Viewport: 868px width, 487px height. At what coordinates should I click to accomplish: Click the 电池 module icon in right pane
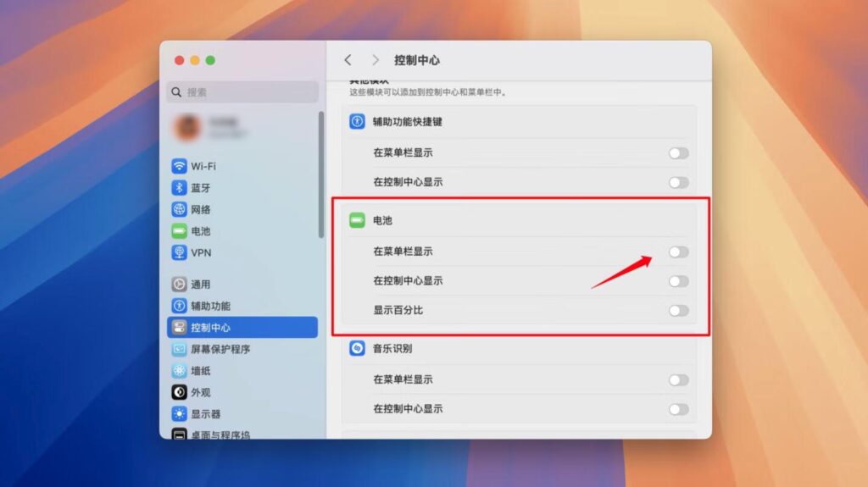357,220
